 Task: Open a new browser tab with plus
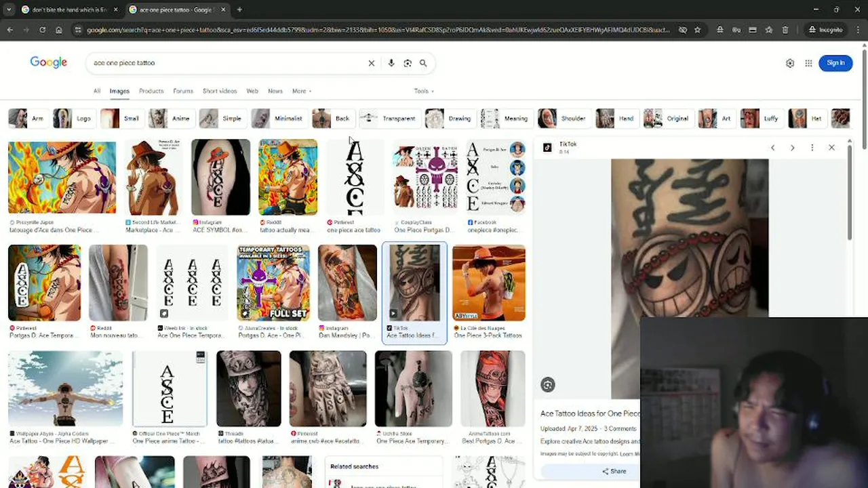click(239, 9)
